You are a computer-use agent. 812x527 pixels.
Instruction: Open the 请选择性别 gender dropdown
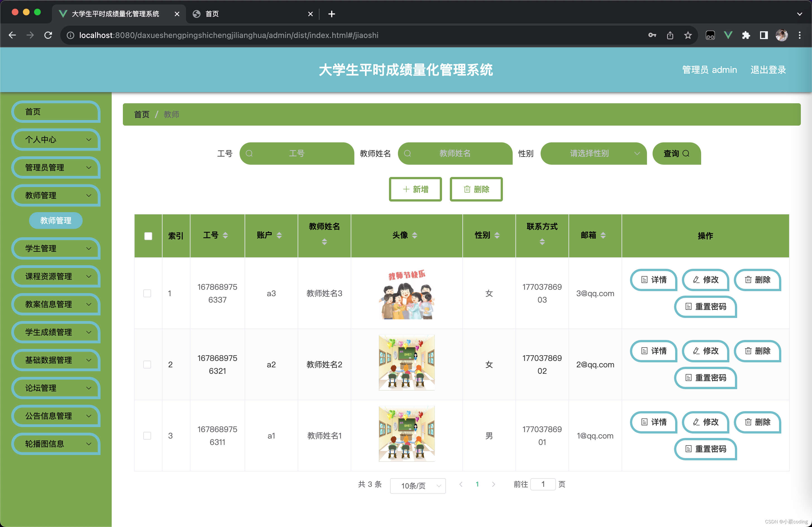point(593,154)
